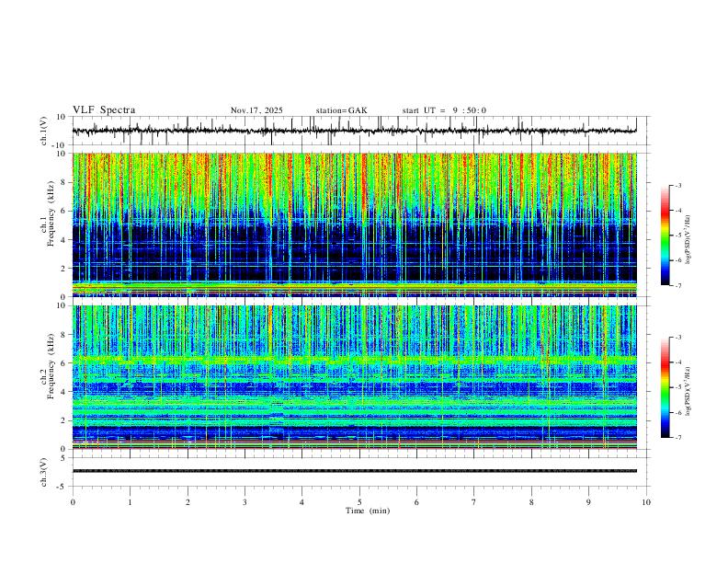
Task: Select the "start UT = 9:50:0" header text
Action: (444, 110)
